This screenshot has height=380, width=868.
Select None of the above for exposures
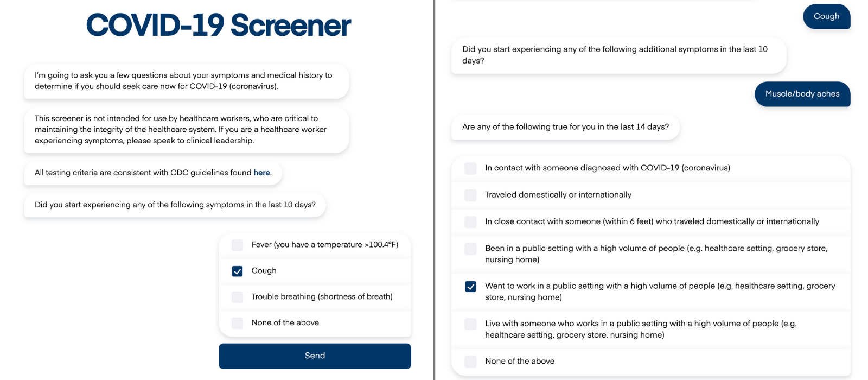470,361
